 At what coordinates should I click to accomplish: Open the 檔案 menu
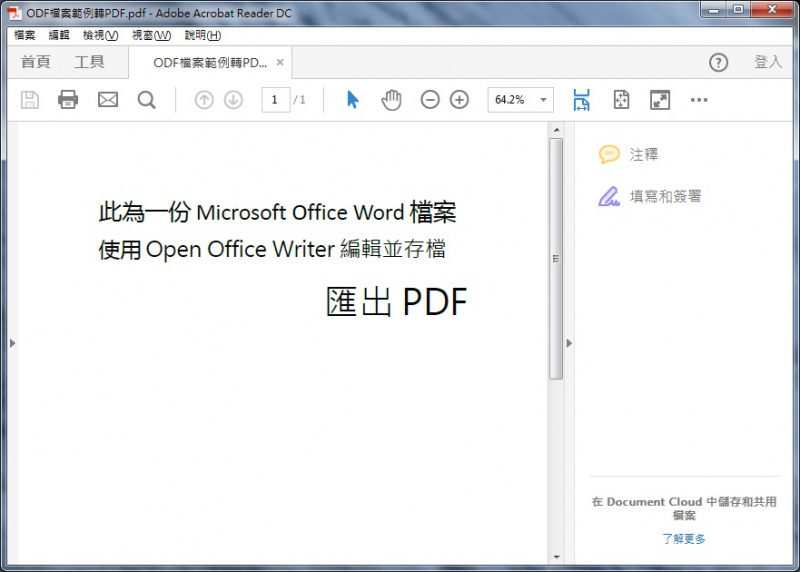(25, 35)
